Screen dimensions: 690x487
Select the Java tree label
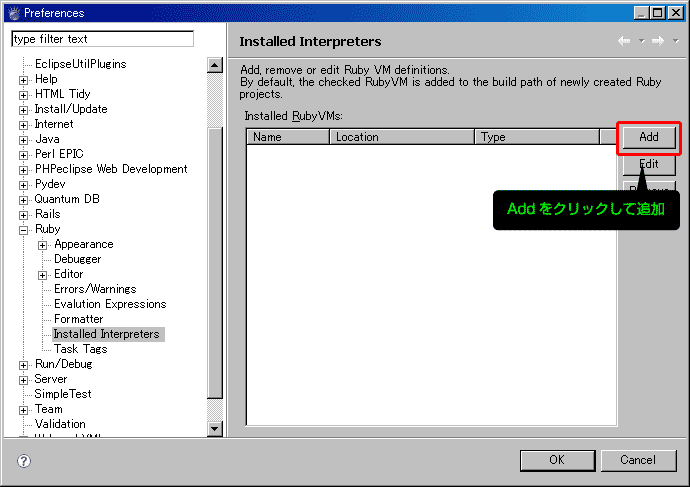[x=47, y=139]
